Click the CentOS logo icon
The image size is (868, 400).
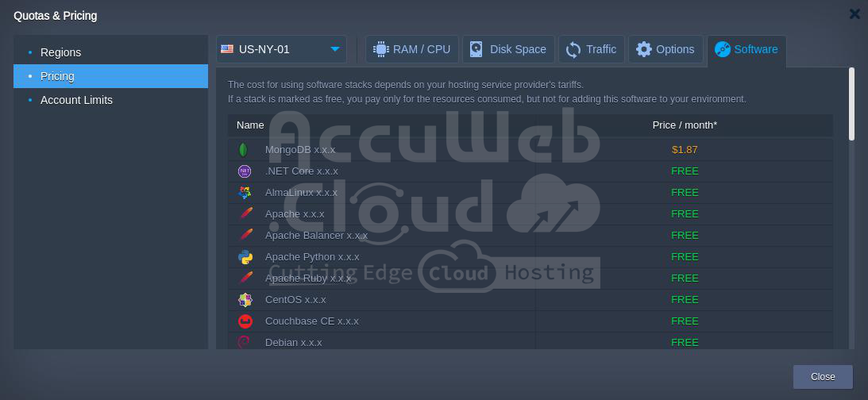(245, 300)
